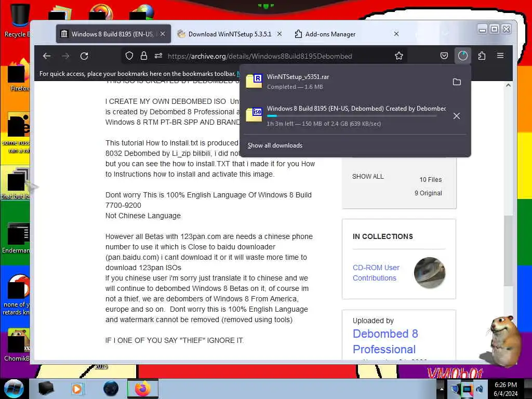Image resolution: width=532 pixels, height=399 pixels.
Task: Open site permissions icon in address bar
Action: point(158,56)
